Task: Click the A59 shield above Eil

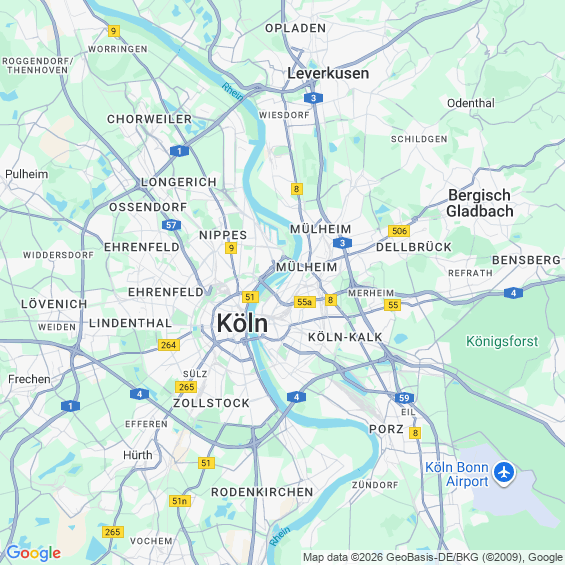Action: pyautogui.click(x=404, y=398)
